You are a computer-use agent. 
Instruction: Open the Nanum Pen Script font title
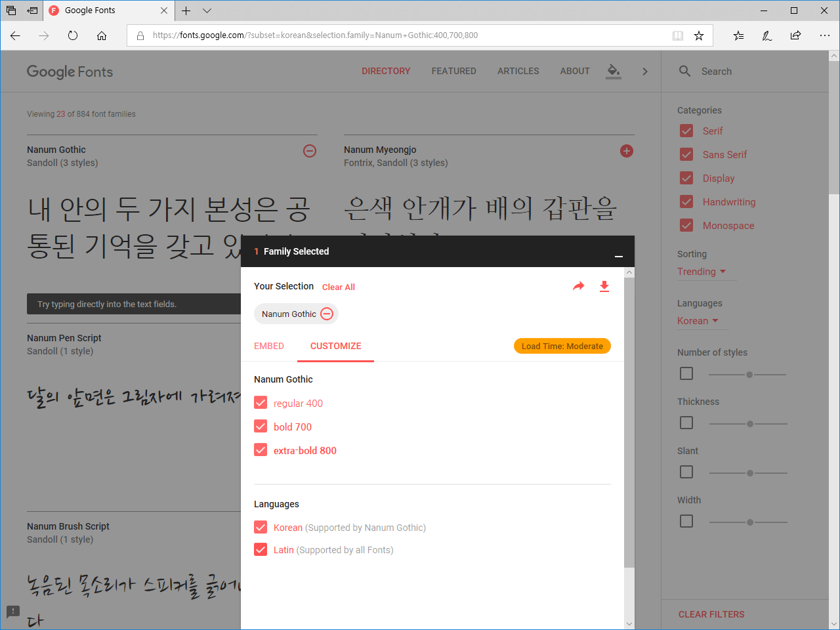(64, 338)
